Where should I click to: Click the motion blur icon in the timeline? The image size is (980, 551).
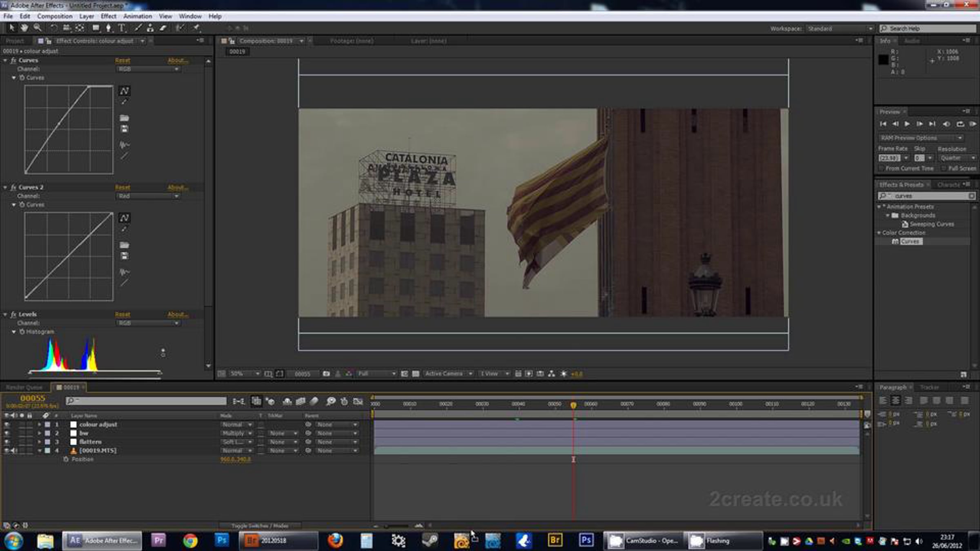[314, 402]
